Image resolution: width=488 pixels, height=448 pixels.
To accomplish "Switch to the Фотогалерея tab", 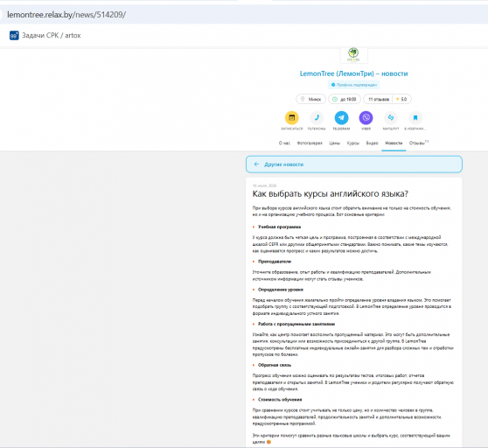I will [310, 143].
